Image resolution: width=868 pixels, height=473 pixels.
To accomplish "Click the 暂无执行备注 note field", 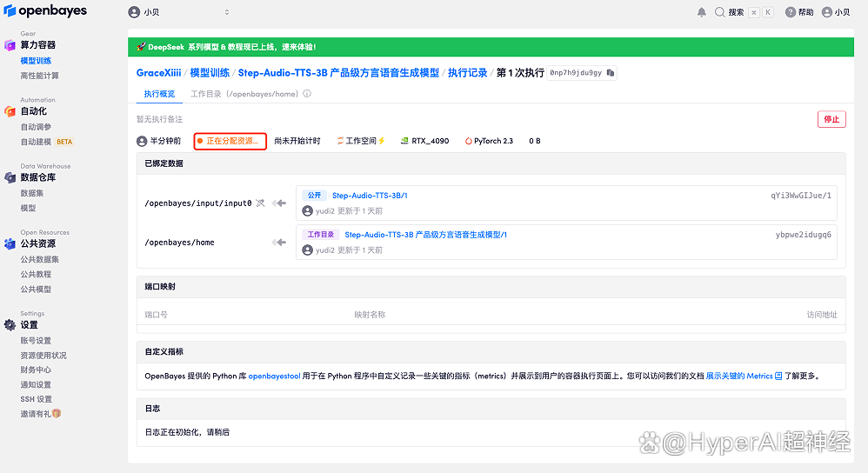I will click(x=159, y=119).
